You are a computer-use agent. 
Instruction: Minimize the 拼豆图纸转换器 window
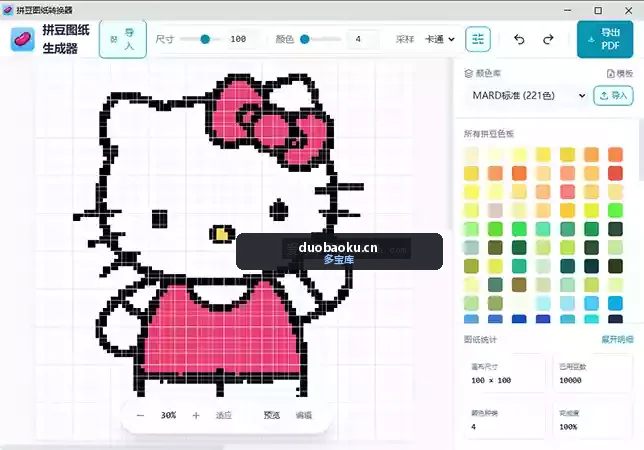[x=568, y=10]
